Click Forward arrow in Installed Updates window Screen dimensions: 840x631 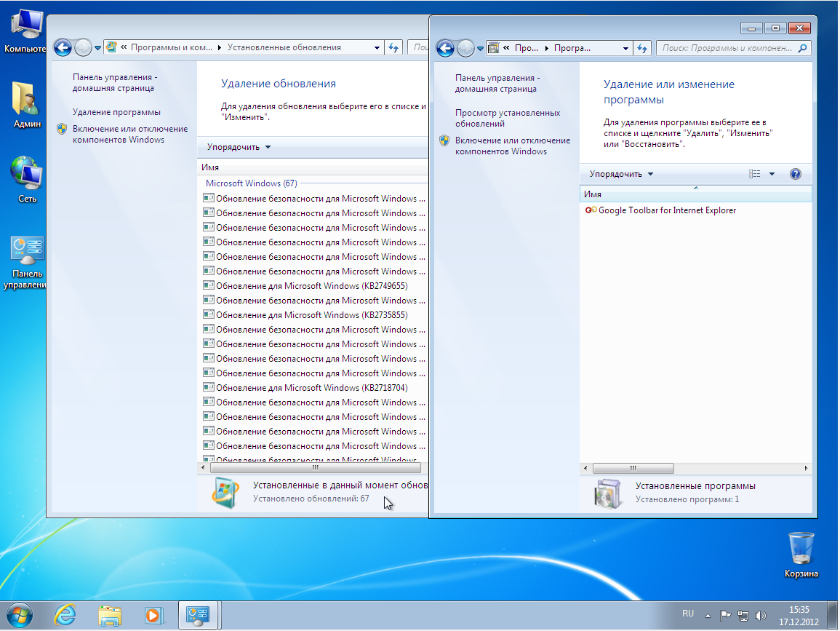point(83,48)
